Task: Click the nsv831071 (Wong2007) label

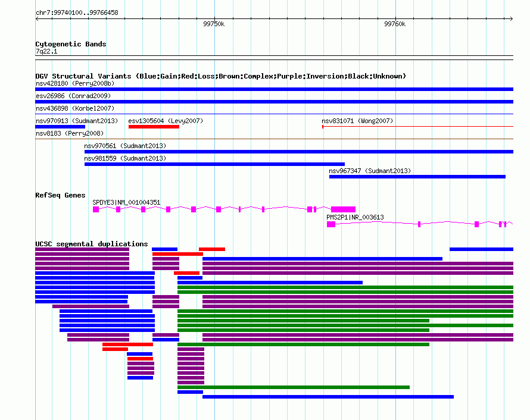Action: pyautogui.click(x=357, y=121)
